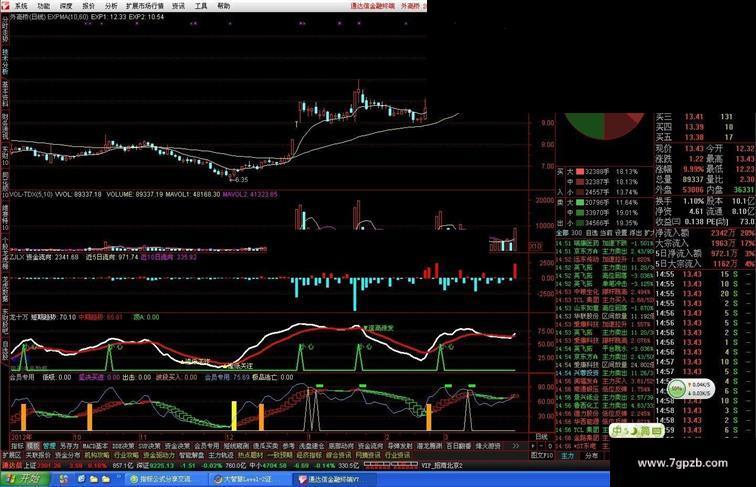
Task: Click 停出 in the alert list header
Action: (636, 233)
